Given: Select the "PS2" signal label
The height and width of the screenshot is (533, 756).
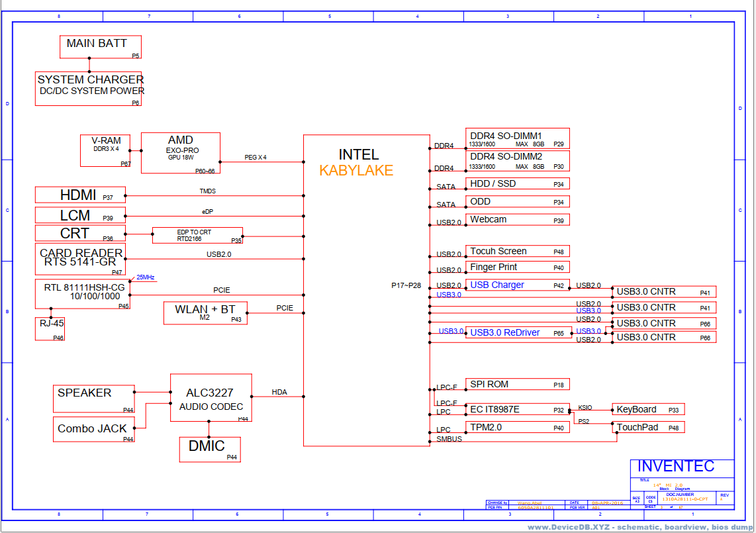Looking at the screenshot, I should (x=583, y=421).
